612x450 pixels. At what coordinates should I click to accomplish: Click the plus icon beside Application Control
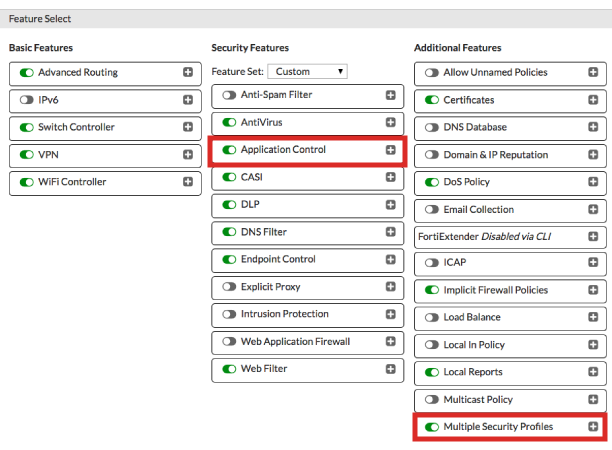click(390, 150)
